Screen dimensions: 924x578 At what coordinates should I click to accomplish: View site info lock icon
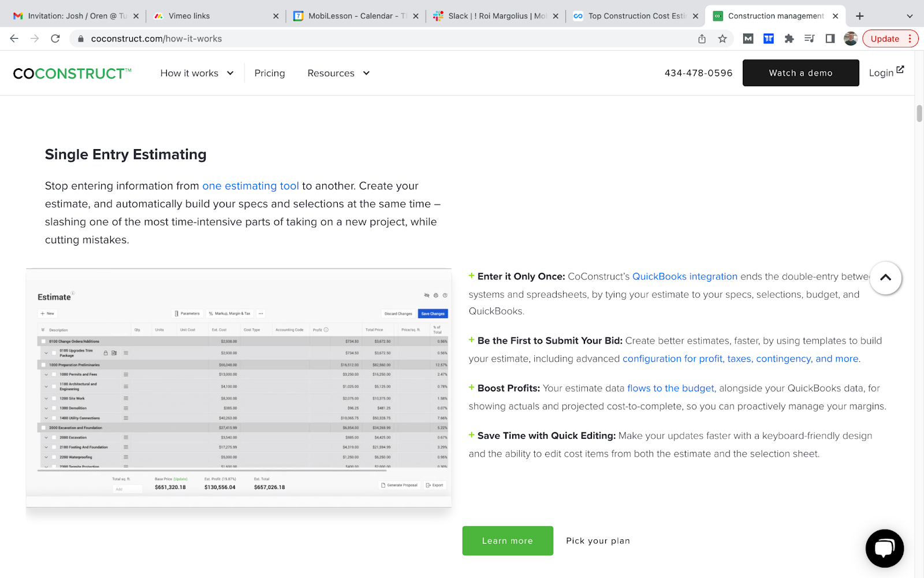81,39
